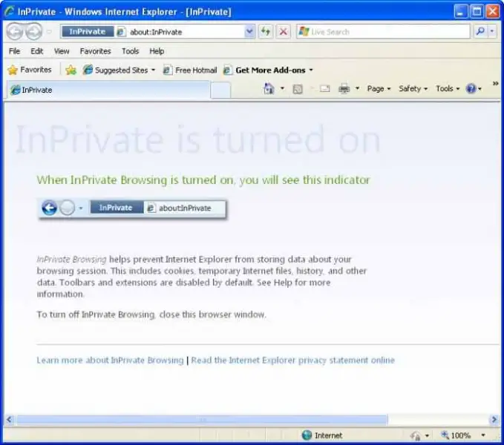This screenshot has height=445, width=504.
Task: Open the search provider dropdown
Action: pos(492,31)
